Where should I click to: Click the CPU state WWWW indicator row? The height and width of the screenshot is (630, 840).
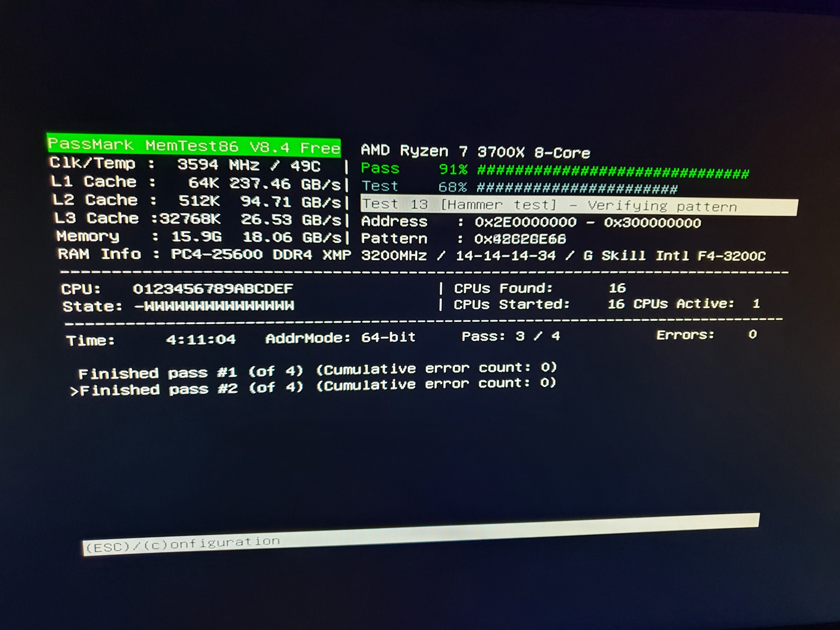point(215,306)
